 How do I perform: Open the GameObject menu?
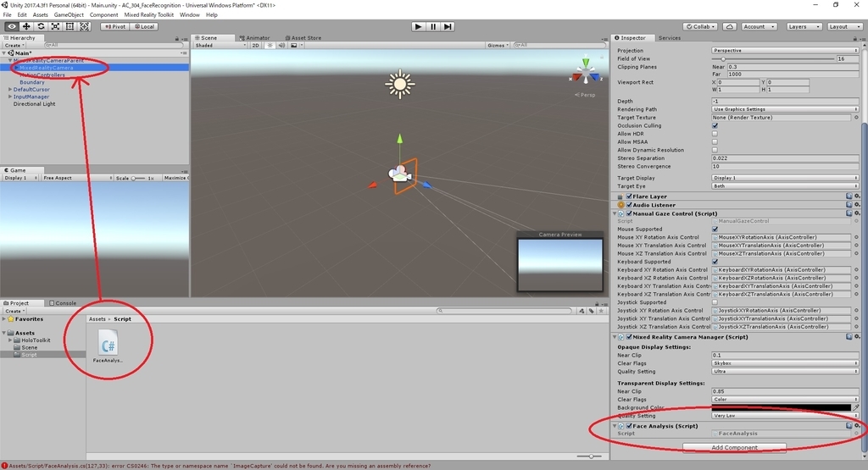coord(69,15)
